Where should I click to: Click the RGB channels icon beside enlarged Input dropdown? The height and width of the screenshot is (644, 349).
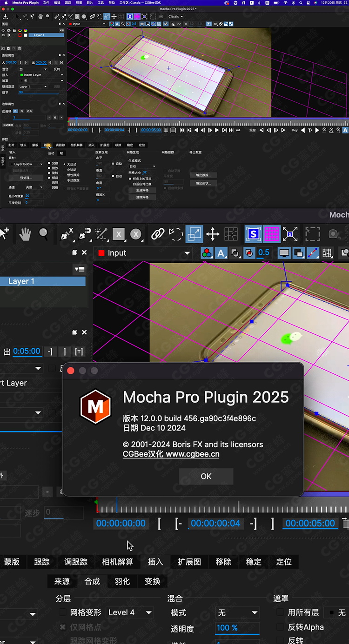(207, 253)
